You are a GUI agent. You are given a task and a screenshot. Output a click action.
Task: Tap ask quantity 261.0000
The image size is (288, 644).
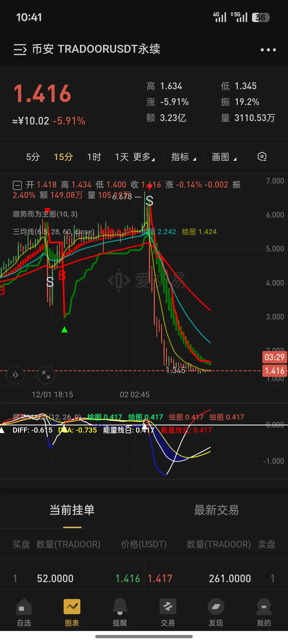(230, 578)
